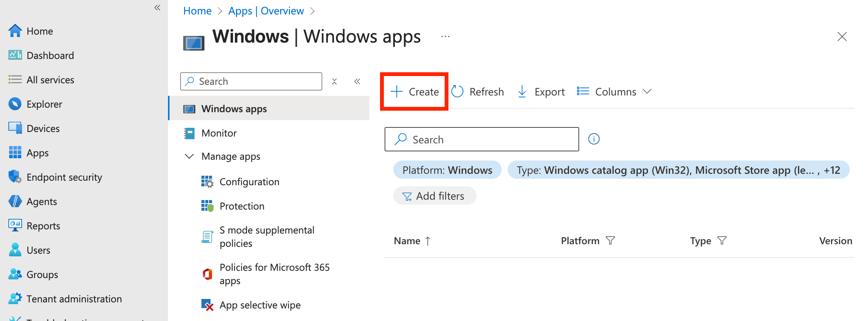The image size is (868, 321).
Task: Click the Windows apps icon in blade menu
Action: pyautogui.click(x=189, y=109)
